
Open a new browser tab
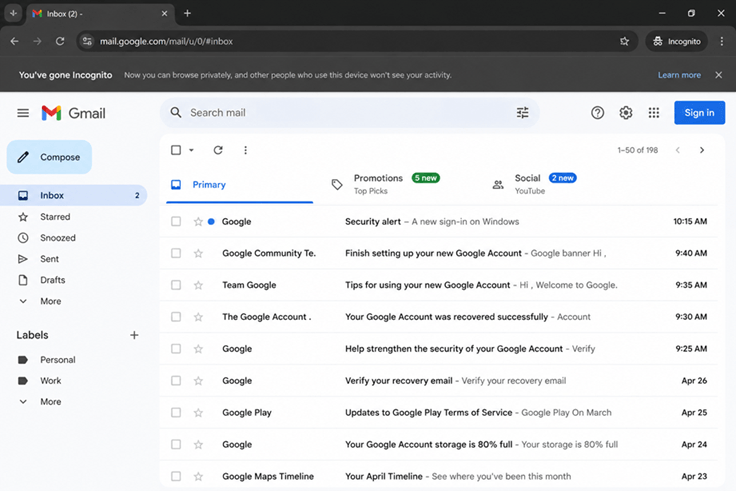coord(187,13)
